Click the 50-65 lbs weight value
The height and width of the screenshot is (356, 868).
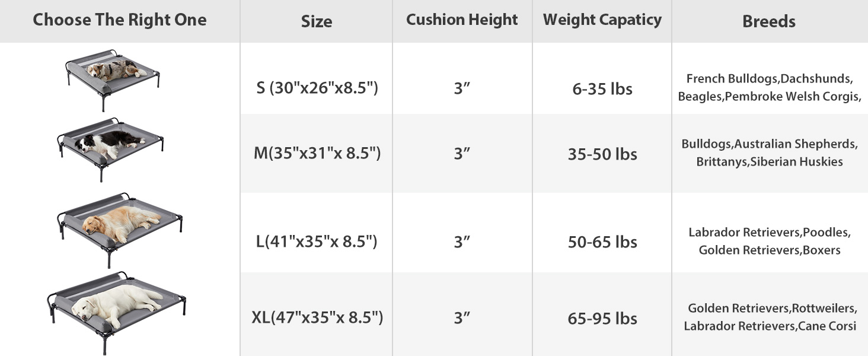point(602,242)
